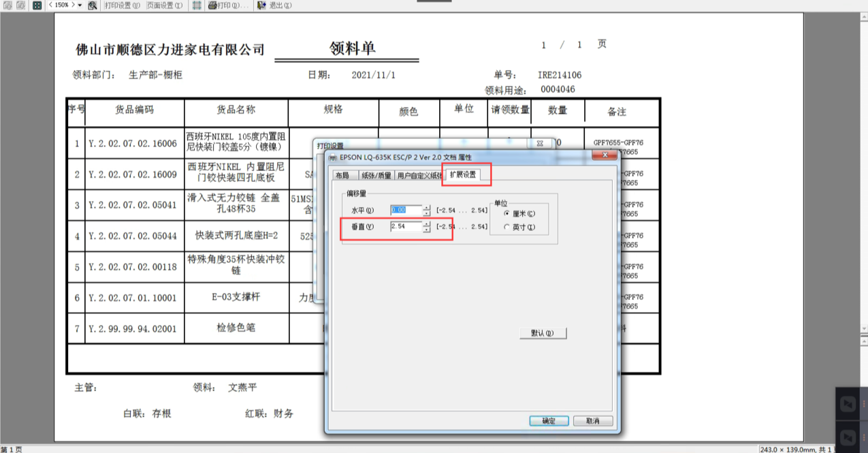This screenshot has height=453, width=868.
Task: Open the zoom level dropdown arrow
Action: pyautogui.click(x=79, y=5)
